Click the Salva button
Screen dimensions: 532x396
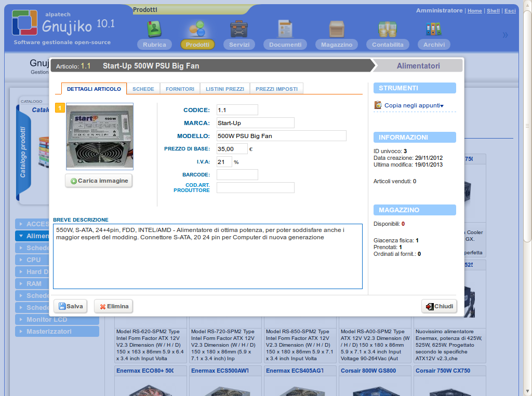70,306
